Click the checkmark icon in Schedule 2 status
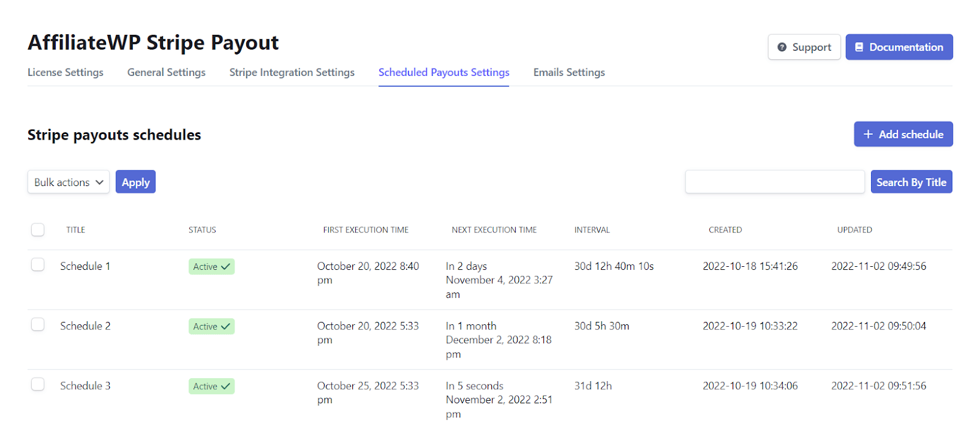 click(225, 327)
